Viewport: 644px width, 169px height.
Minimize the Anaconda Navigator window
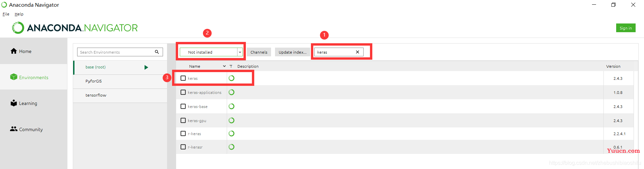click(x=594, y=5)
